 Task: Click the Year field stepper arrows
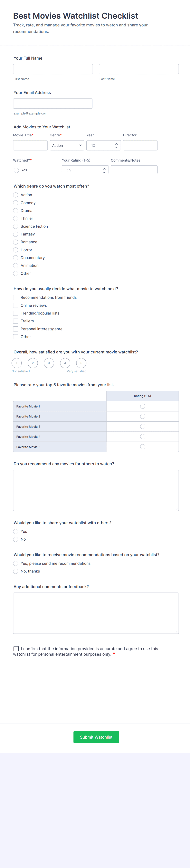(116, 146)
